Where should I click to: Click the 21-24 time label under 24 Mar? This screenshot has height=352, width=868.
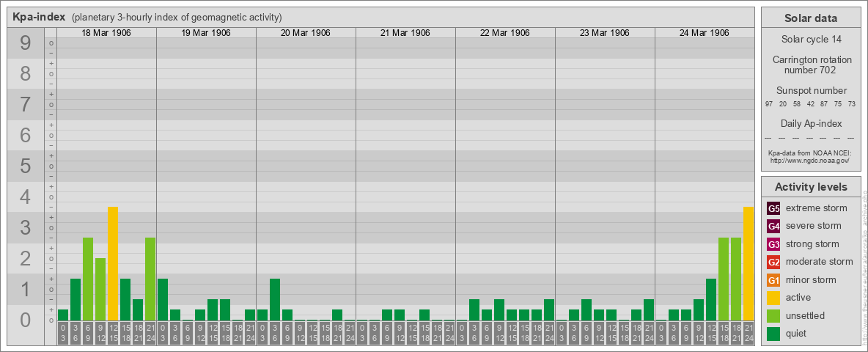click(749, 333)
